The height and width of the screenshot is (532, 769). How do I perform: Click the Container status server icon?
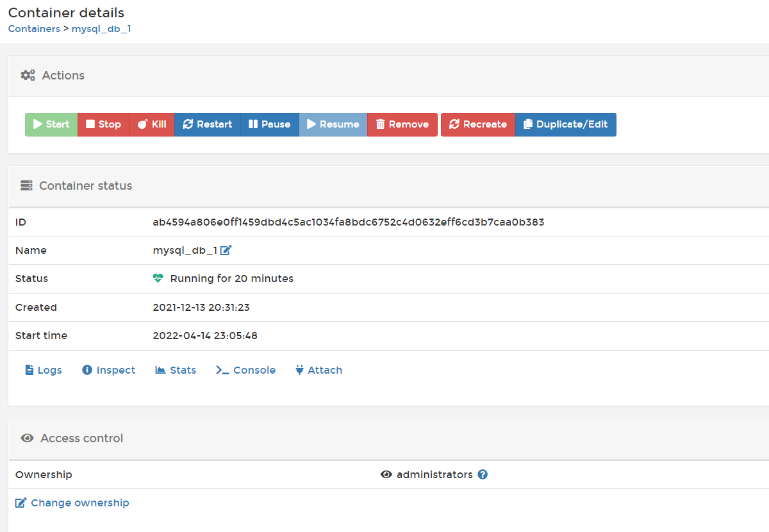26,186
